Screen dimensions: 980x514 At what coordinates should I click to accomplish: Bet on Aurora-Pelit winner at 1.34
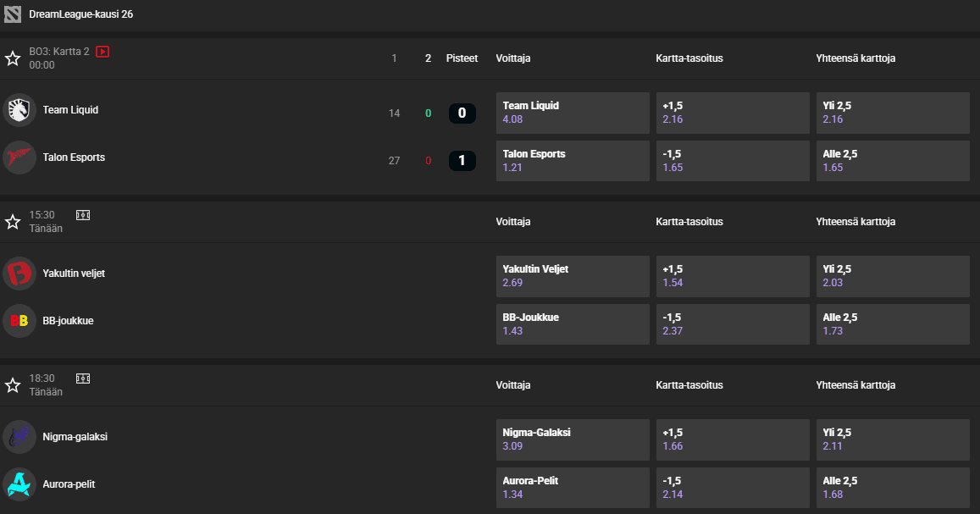[573, 488]
